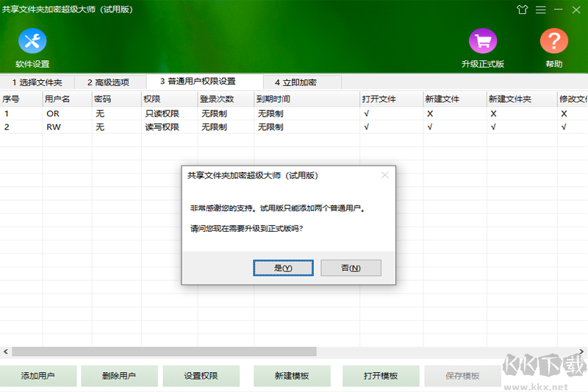Select user row OR
Image resolution: width=588 pixels, height=392 pixels.
click(294, 113)
